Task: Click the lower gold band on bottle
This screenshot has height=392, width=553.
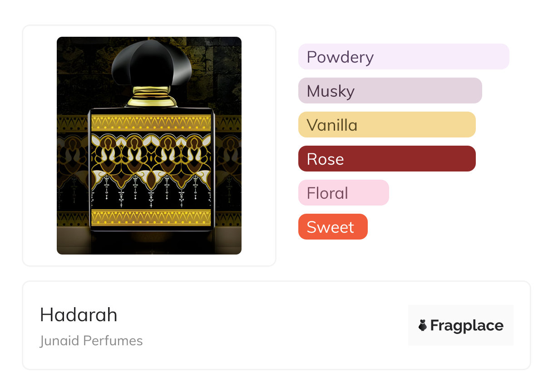Action: tap(151, 217)
